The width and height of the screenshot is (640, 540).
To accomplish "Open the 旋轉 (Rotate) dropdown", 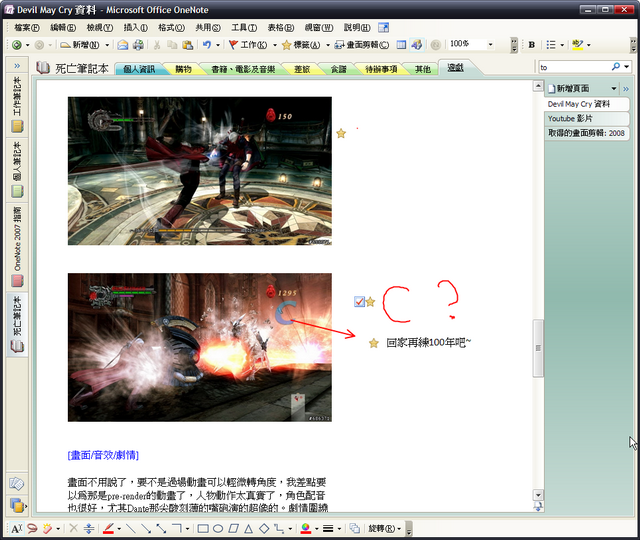I will tap(384, 529).
